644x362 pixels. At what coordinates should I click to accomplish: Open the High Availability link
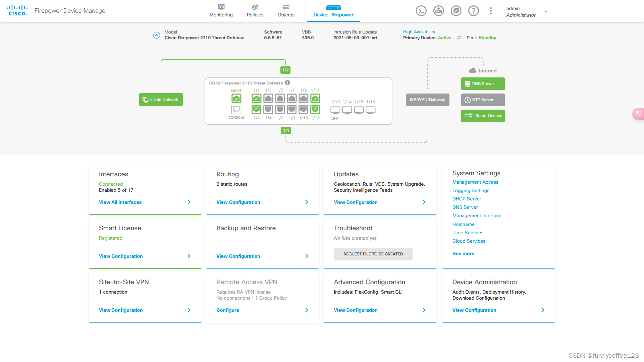click(419, 32)
